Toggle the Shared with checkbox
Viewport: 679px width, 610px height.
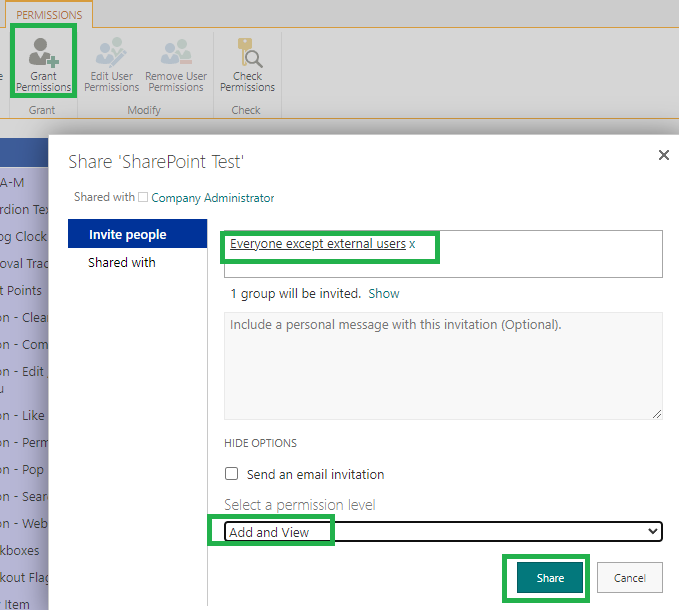(143, 197)
